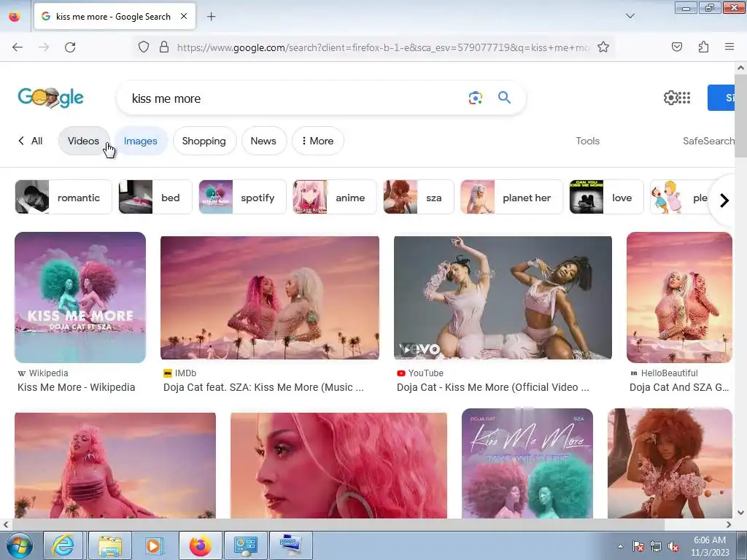Bookmark page with star icon
The height and width of the screenshot is (560, 747).
[603, 47]
